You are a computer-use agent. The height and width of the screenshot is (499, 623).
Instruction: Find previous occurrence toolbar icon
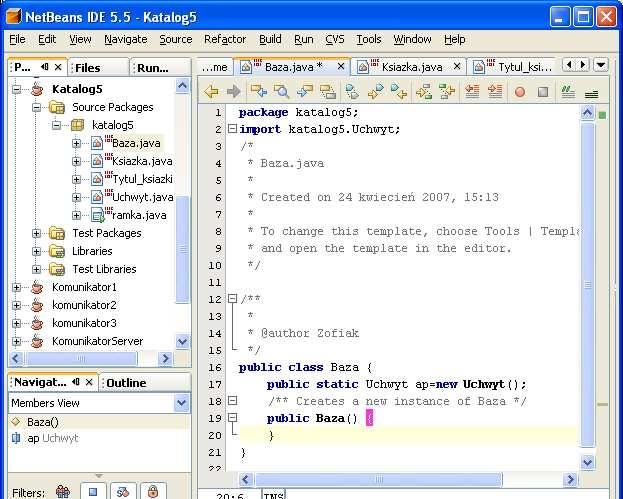click(x=259, y=91)
